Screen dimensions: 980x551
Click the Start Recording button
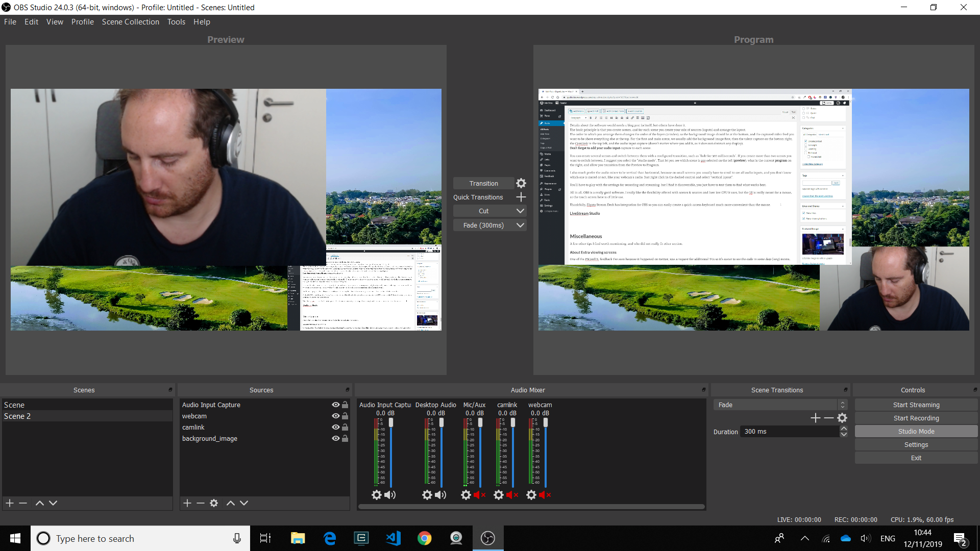click(x=916, y=418)
